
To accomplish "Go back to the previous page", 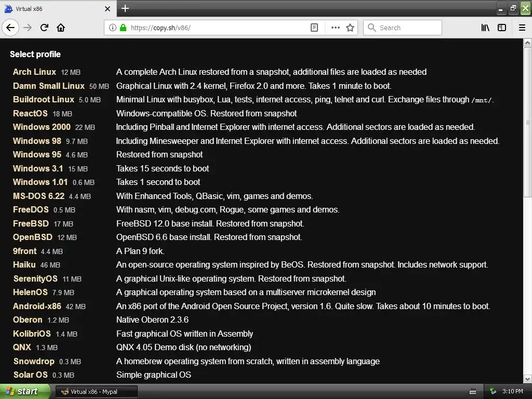I will click(x=10, y=28).
